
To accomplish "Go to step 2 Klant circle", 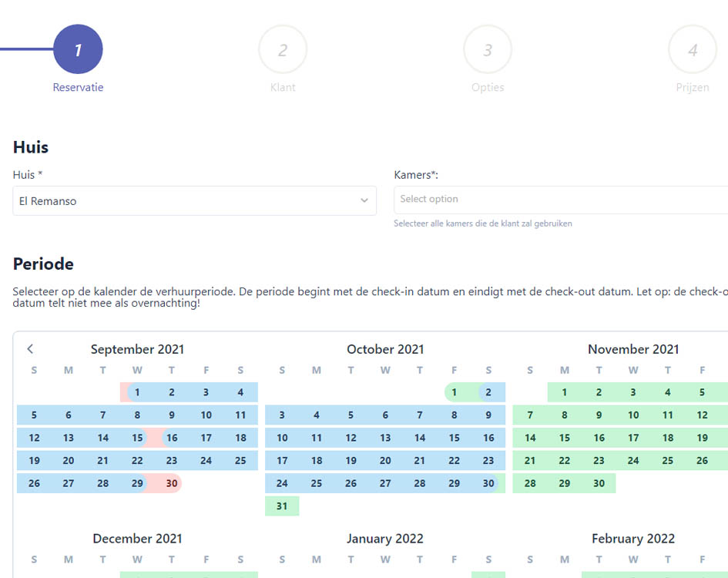I will [283, 50].
